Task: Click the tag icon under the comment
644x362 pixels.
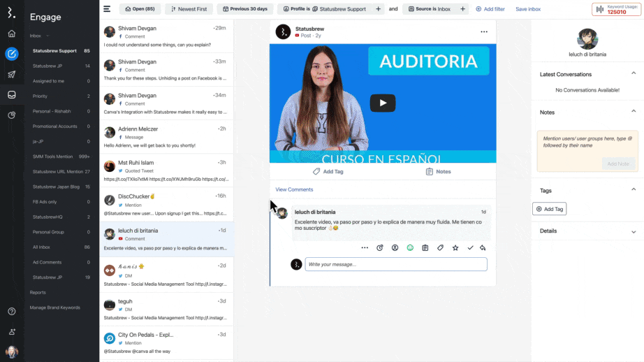Action: pyautogui.click(x=440, y=247)
